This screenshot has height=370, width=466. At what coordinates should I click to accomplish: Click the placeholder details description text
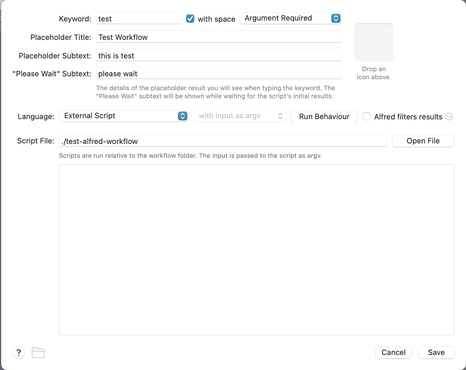pyautogui.click(x=215, y=92)
